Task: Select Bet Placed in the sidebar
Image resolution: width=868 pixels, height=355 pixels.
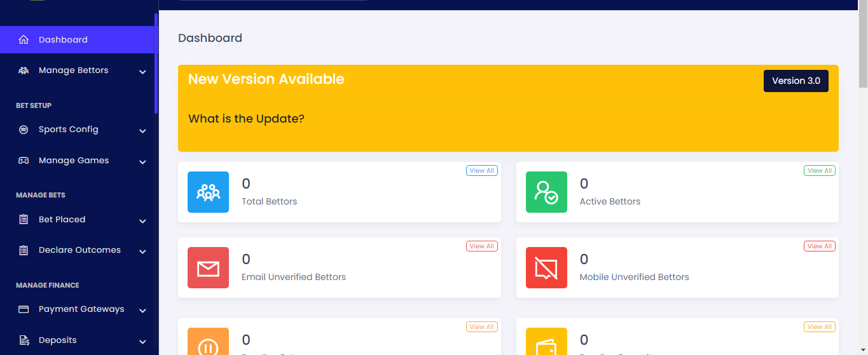Action: (x=62, y=220)
